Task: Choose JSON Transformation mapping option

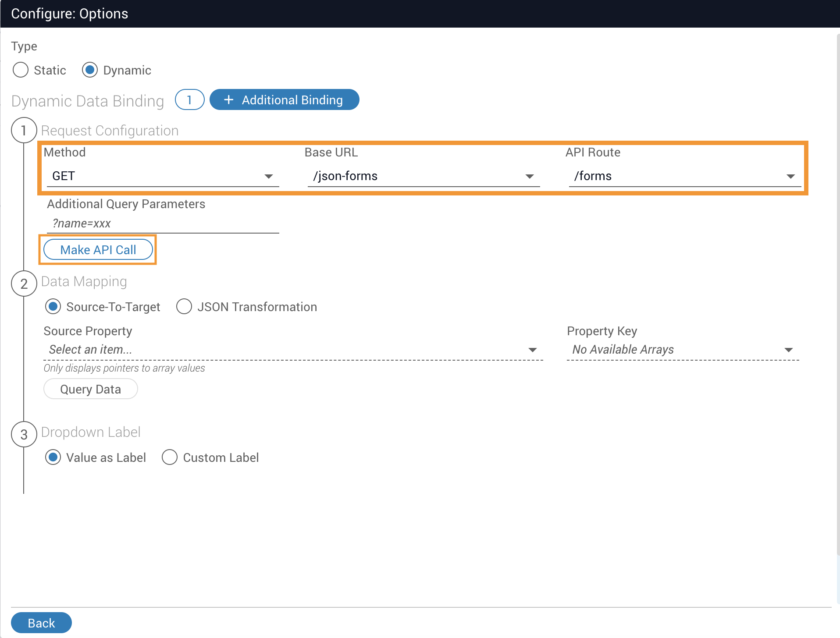Action: tap(184, 307)
